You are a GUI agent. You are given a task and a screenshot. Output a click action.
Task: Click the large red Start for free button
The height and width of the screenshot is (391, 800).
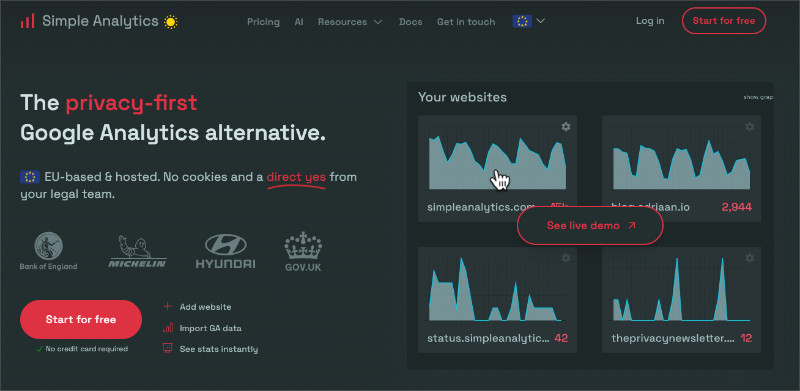click(81, 320)
